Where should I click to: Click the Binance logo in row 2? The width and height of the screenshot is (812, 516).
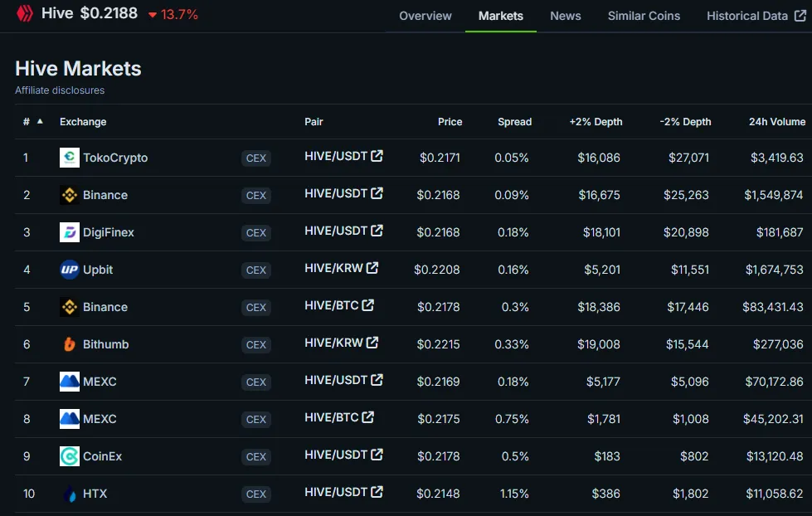pyautogui.click(x=70, y=195)
